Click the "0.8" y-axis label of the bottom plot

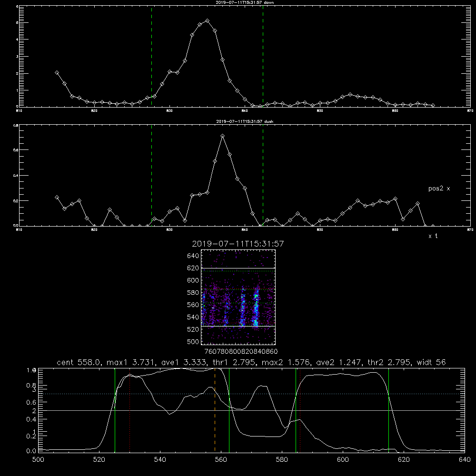point(31,385)
